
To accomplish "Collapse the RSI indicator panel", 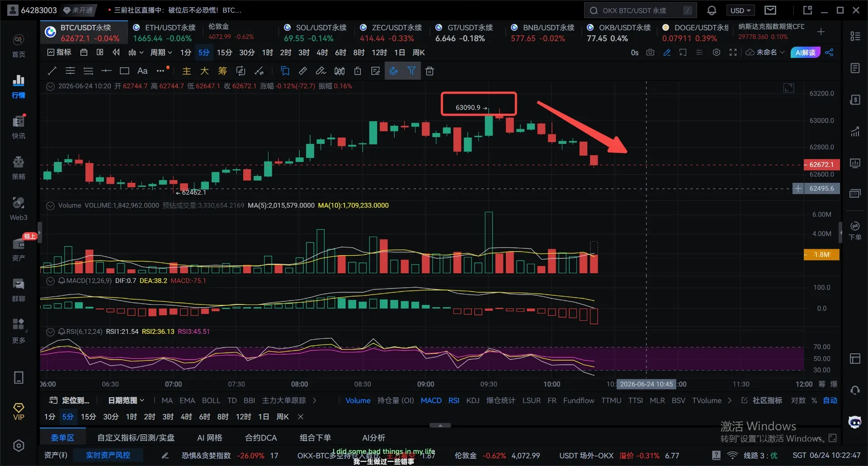I will (51, 332).
